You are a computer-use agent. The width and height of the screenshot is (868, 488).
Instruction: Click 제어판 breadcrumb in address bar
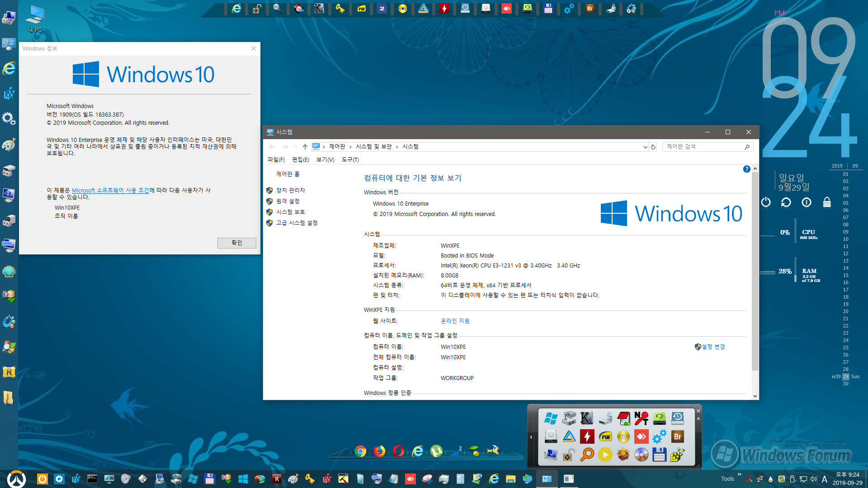click(337, 146)
